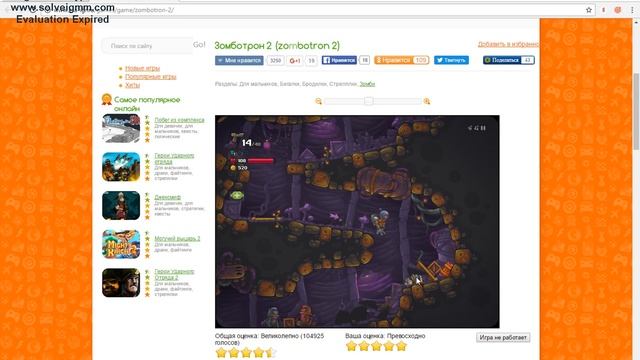Open the Chrome three-dot menu
Image resolution: width=640 pixels, height=360 pixels.
[x=632, y=10]
